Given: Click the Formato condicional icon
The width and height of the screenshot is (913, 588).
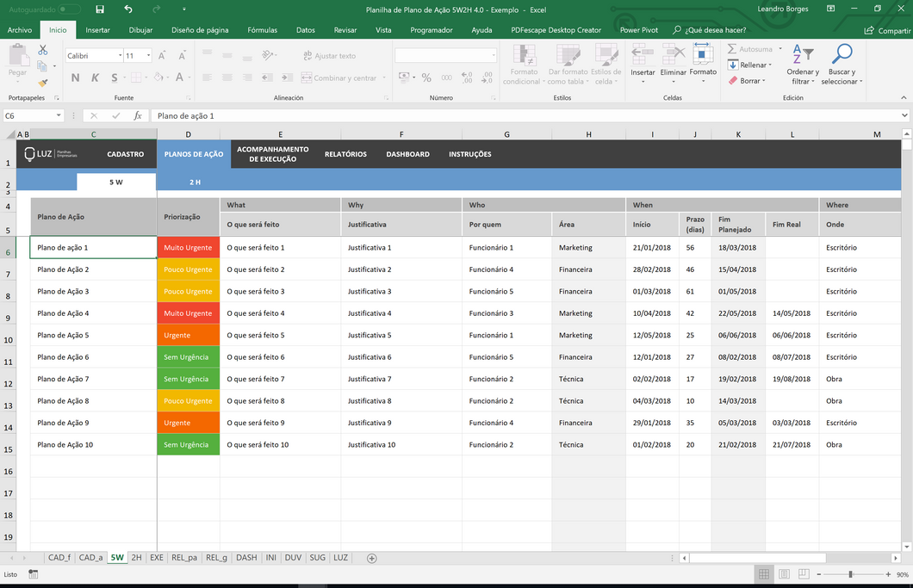Looking at the screenshot, I should point(524,65).
